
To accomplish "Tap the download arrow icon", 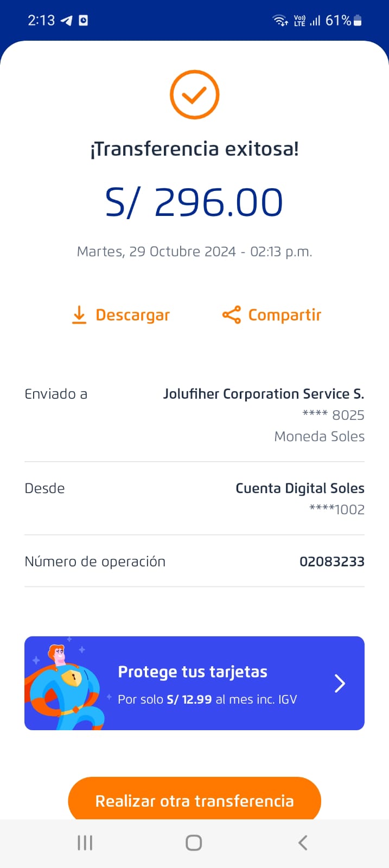I will 79,315.
